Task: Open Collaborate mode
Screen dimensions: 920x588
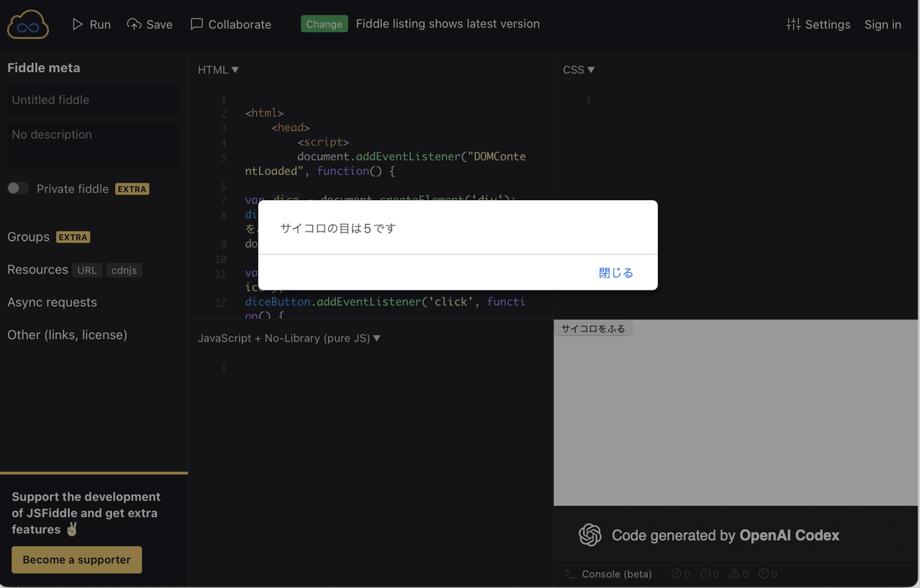Action: point(231,24)
